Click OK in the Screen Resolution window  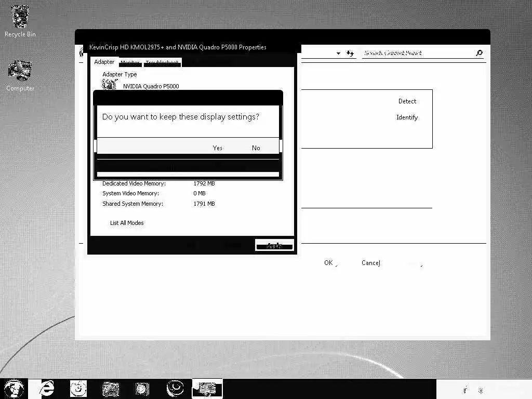329,263
